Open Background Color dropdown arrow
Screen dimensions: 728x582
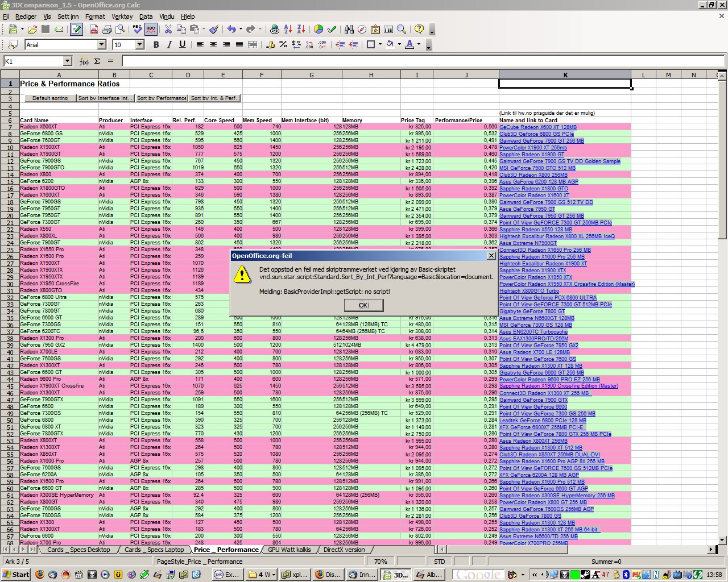[x=399, y=44]
